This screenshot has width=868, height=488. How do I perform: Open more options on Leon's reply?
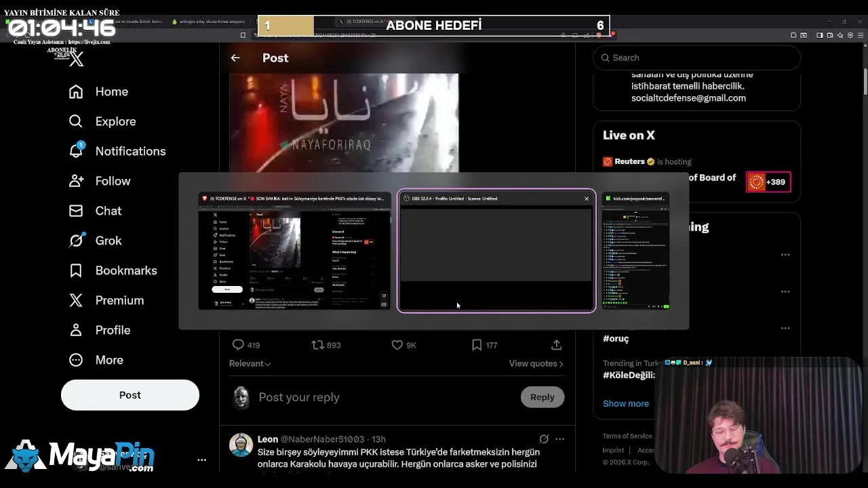click(x=559, y=439)
